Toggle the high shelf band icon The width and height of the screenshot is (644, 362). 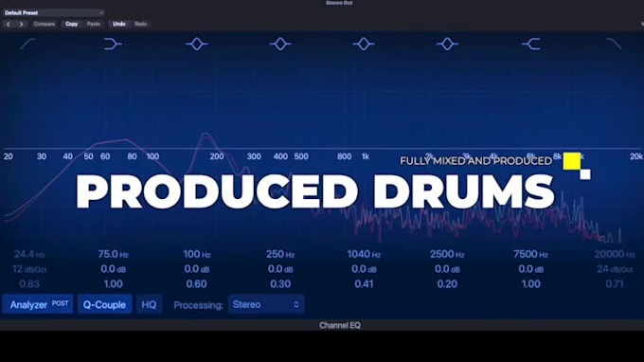tap(531, 44)
